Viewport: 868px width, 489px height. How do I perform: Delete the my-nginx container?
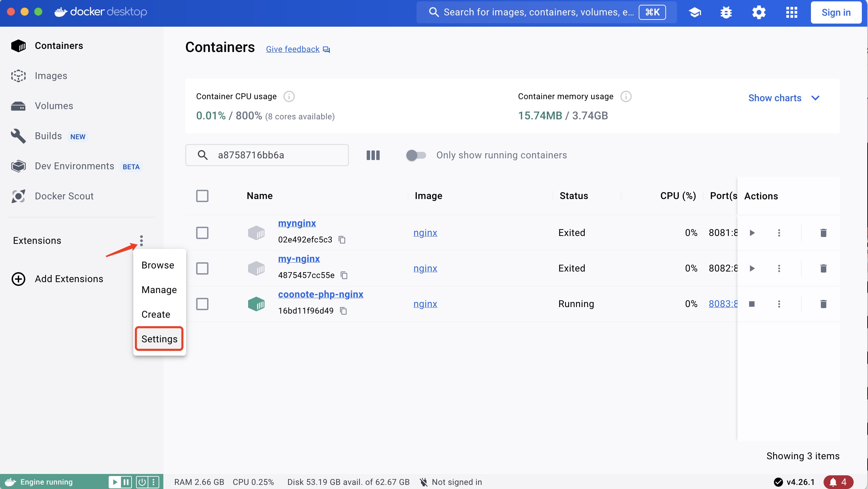click(824, 268)
